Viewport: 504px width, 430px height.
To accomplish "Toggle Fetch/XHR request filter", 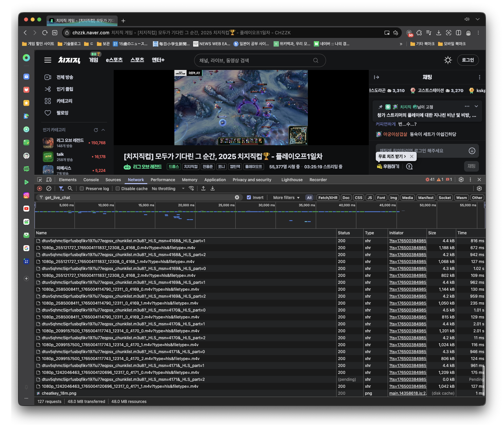I will pos(328,198).
